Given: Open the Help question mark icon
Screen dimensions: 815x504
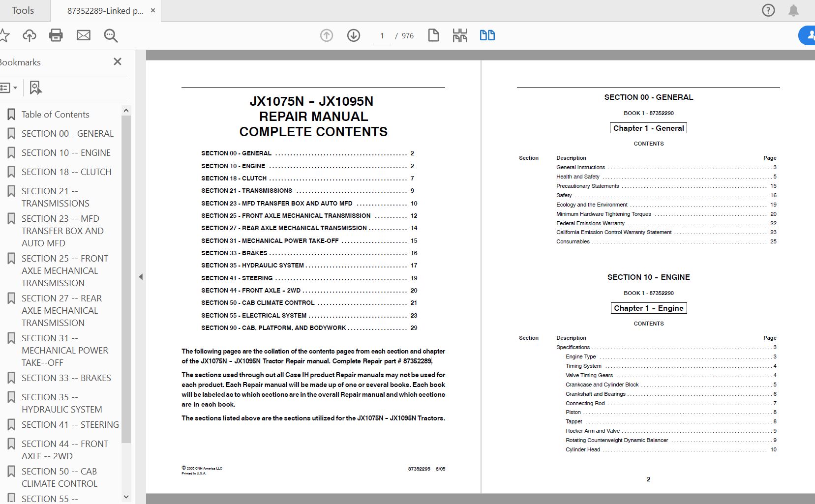Looking at the screenshot, I should point(768,10).
